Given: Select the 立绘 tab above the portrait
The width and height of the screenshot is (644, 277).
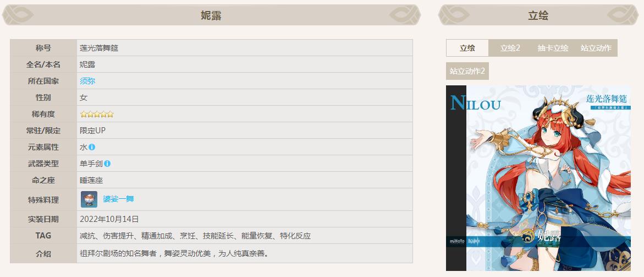Looking at the screenshot, I should (467, 48).
